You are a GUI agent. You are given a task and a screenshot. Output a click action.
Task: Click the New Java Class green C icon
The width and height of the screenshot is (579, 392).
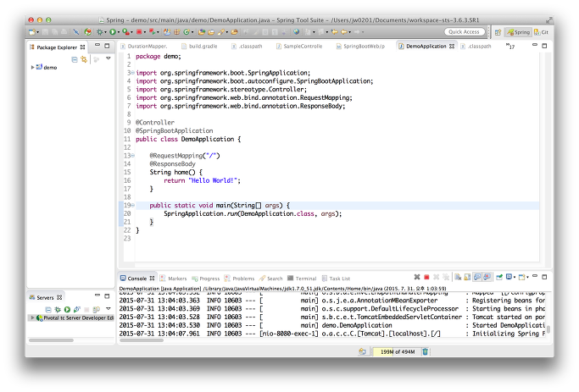coord(187,32)
